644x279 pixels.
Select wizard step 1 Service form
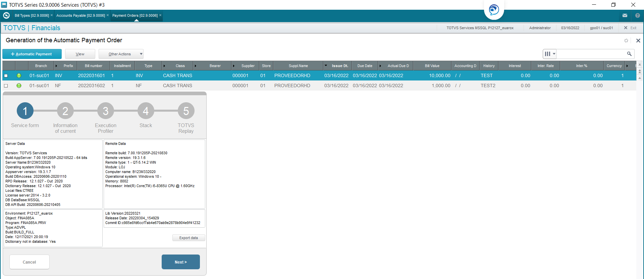pos(25,111)
